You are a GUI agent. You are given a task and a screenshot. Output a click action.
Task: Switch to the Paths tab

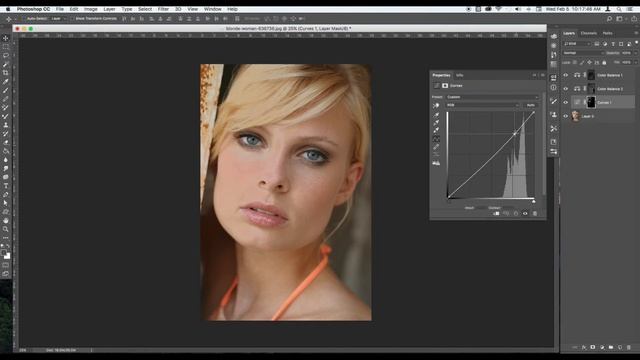click(607, 33)
